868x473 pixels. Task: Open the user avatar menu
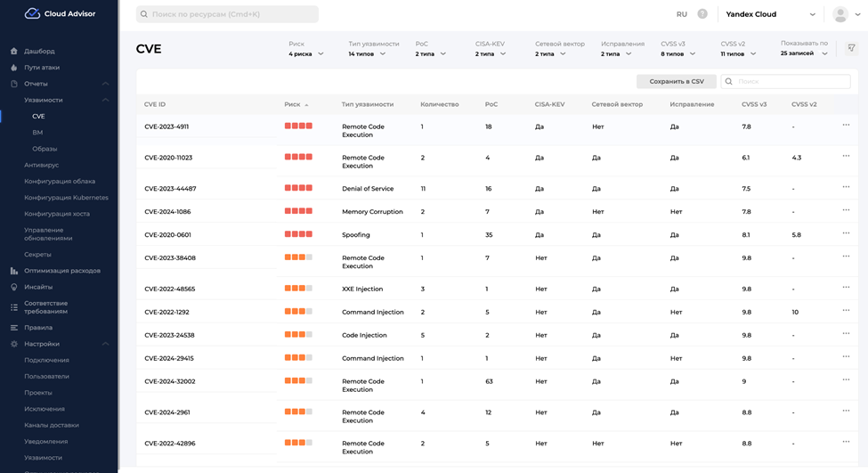(x=840, y=14)
